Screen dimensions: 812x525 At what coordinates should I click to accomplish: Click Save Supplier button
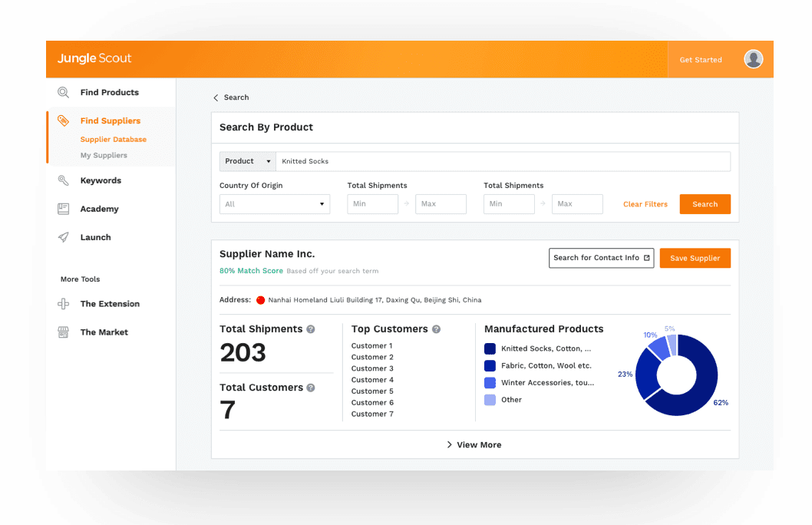[695, 258]
